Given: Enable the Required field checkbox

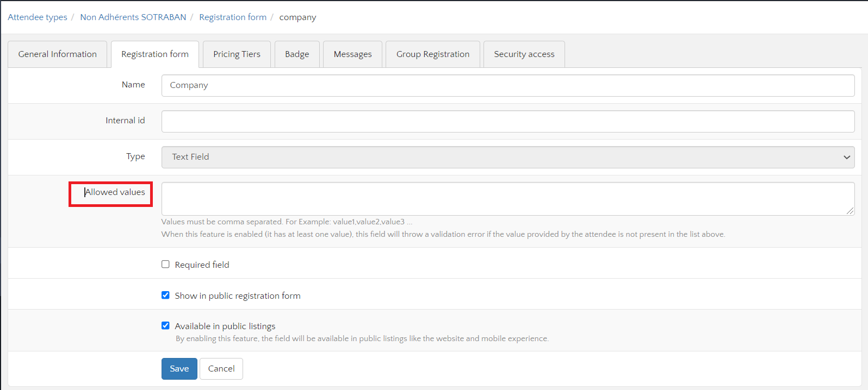Looking at the screenshot, I should tap(165, 265).
